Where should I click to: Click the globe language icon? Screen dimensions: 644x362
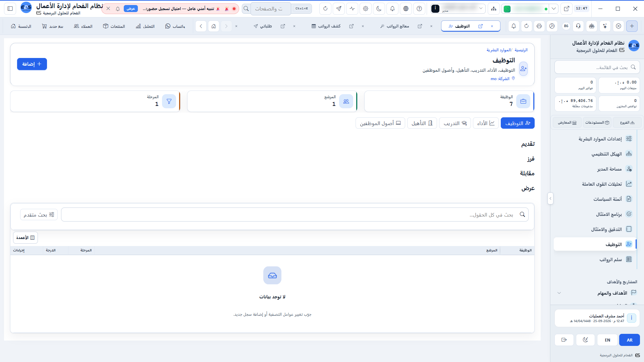(406, 9)
